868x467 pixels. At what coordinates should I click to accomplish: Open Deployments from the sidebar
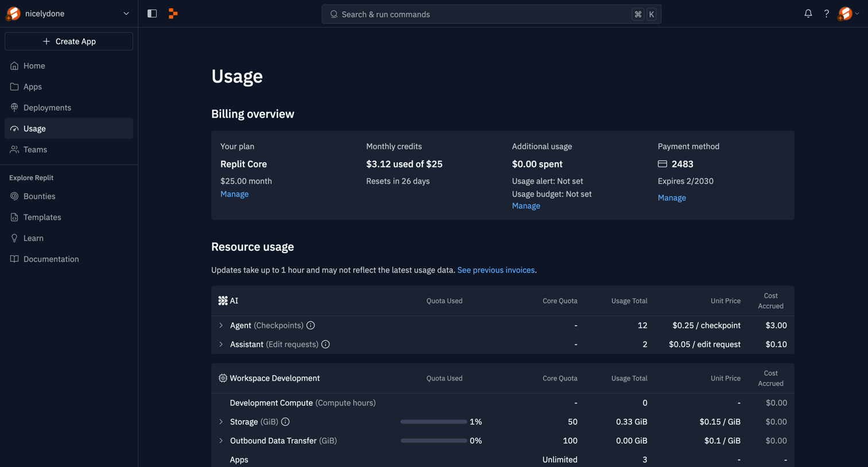[69, 108]
